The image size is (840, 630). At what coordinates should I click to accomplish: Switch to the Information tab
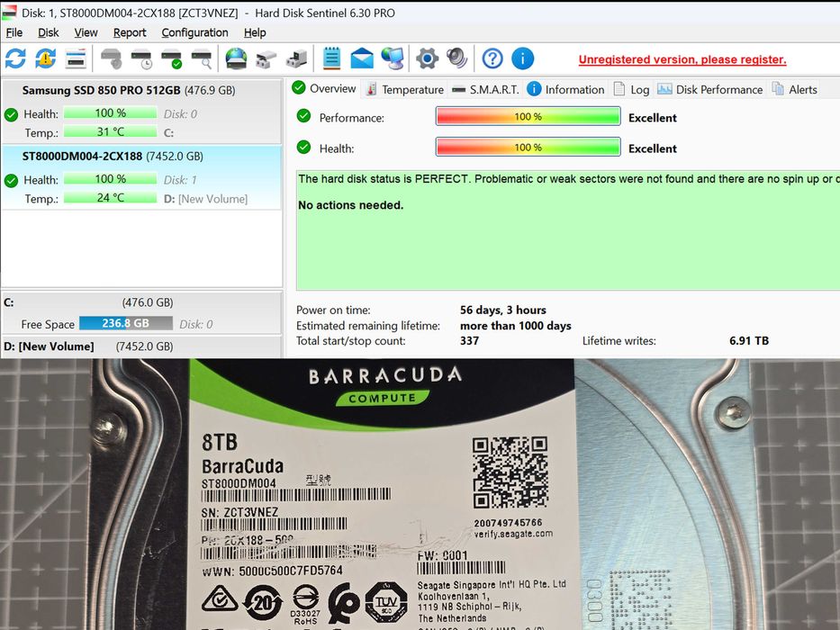(565, 89)
